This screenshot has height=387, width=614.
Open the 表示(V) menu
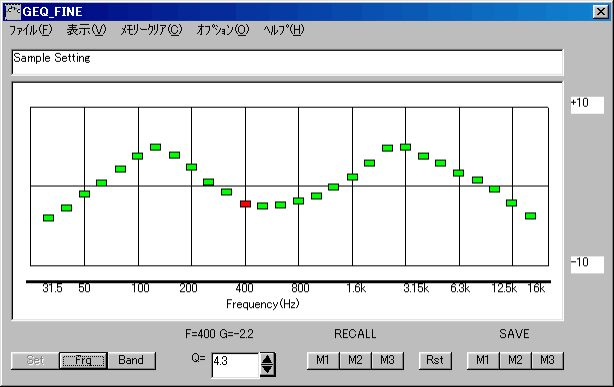86,30
